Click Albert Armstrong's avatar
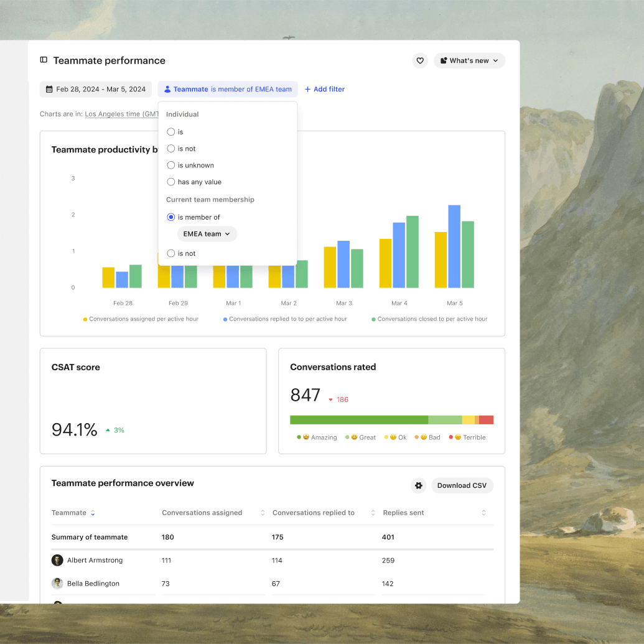Viewport: 644px width, 644px height. (57, 560)
